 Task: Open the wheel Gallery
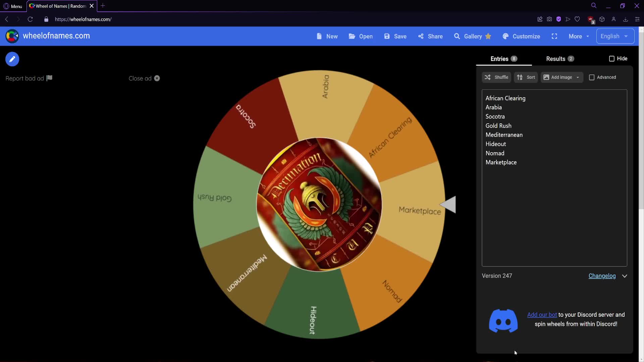point(473,36)
